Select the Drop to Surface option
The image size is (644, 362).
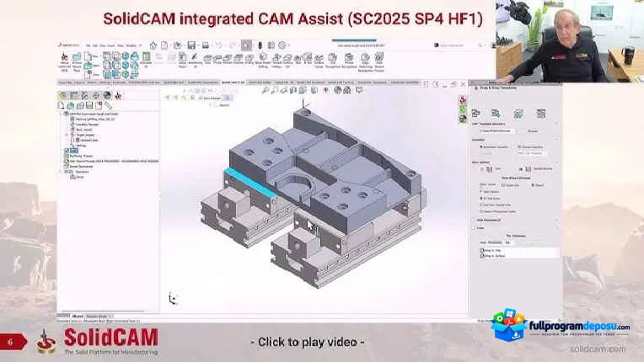point(494,256)
